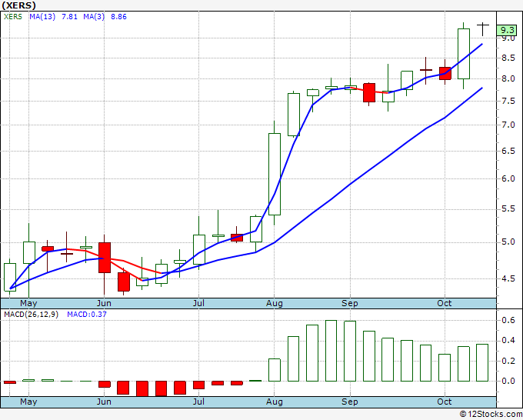Click the Sep label on price chart axis
The image size is (523, 420).
coord(349,303)
